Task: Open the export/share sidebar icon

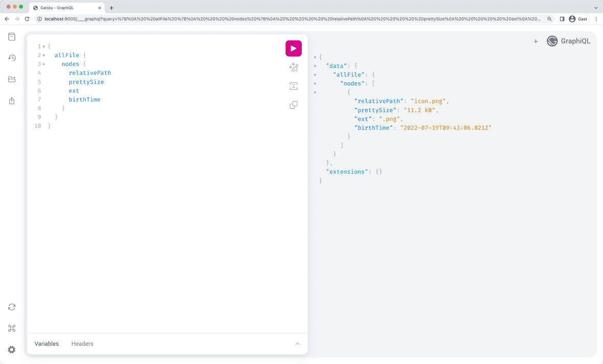Action: pyautogui.click(x=12, y=101)
